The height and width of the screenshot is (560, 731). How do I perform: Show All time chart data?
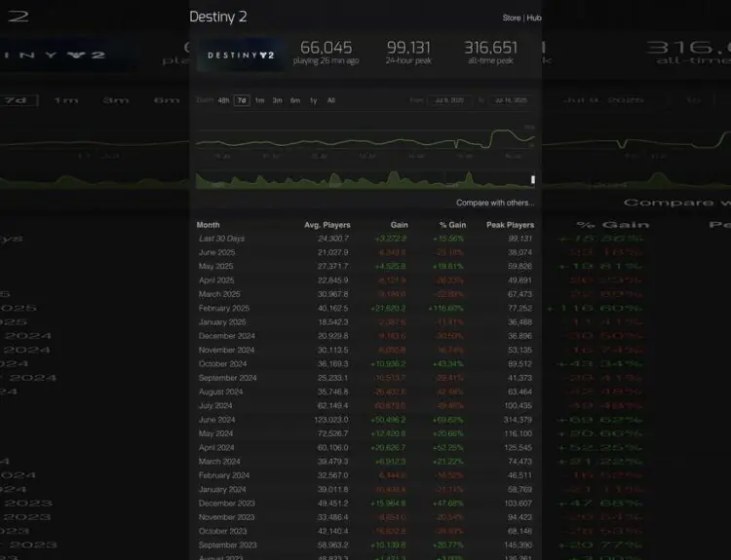(x=331, y=100)
